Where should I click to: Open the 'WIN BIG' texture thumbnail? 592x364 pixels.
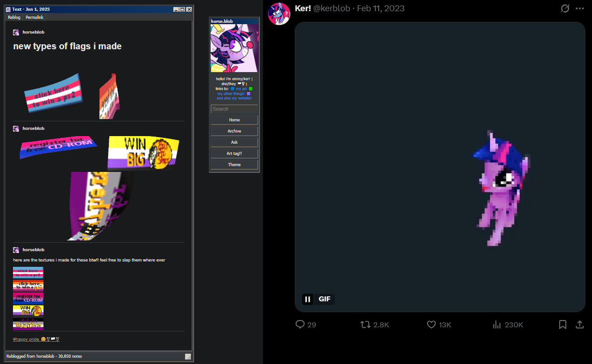(28, 311)
